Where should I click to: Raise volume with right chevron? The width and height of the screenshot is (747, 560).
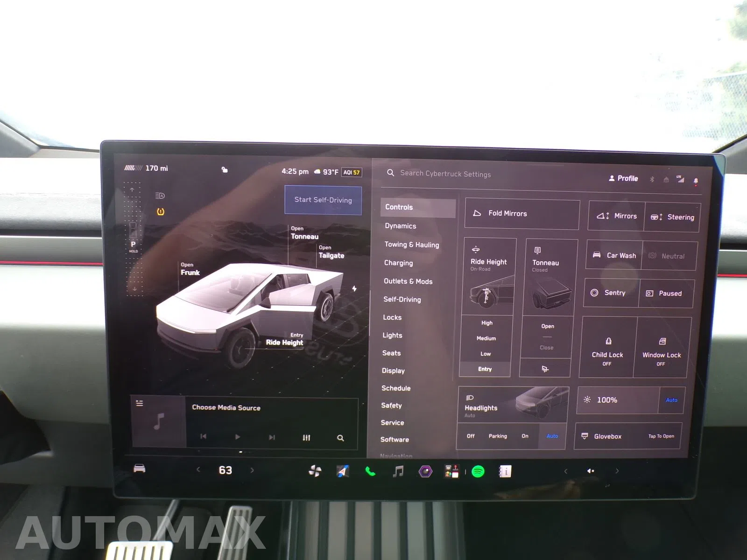[x=617, y=471]
